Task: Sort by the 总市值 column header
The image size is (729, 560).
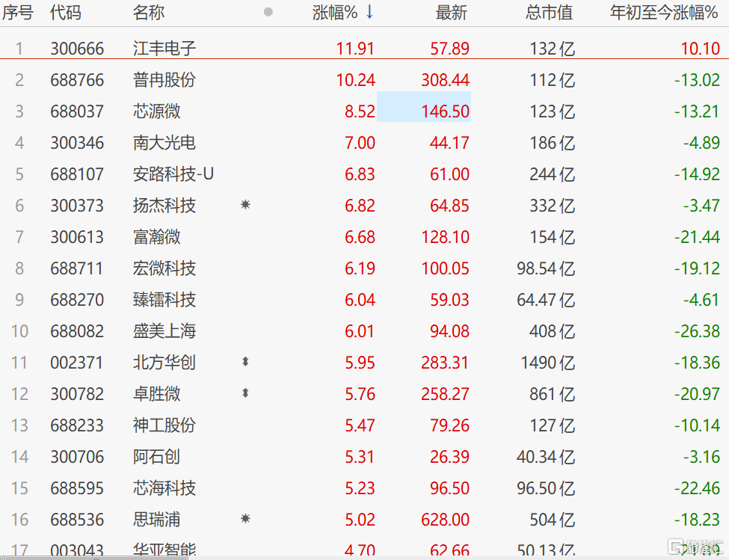Action: point(550,13)
